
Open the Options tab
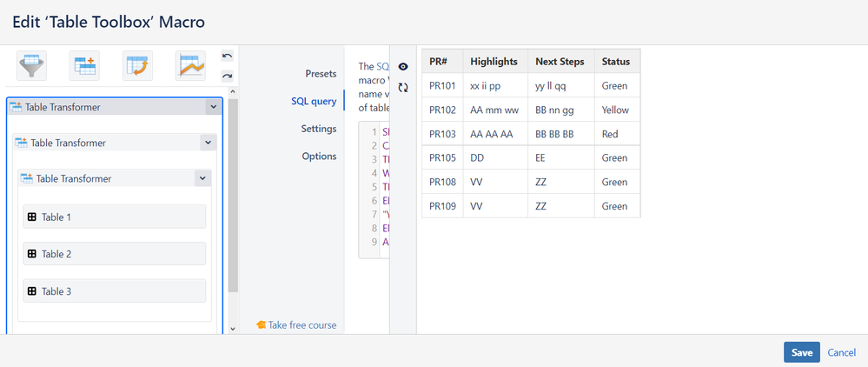click(320, 157)
